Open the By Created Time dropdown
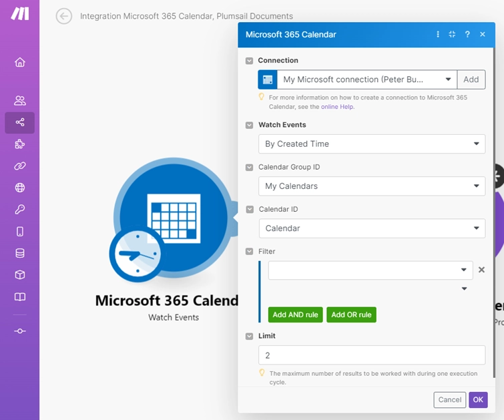Viewport: 504px width, 420px height. (x=372, y=144)
